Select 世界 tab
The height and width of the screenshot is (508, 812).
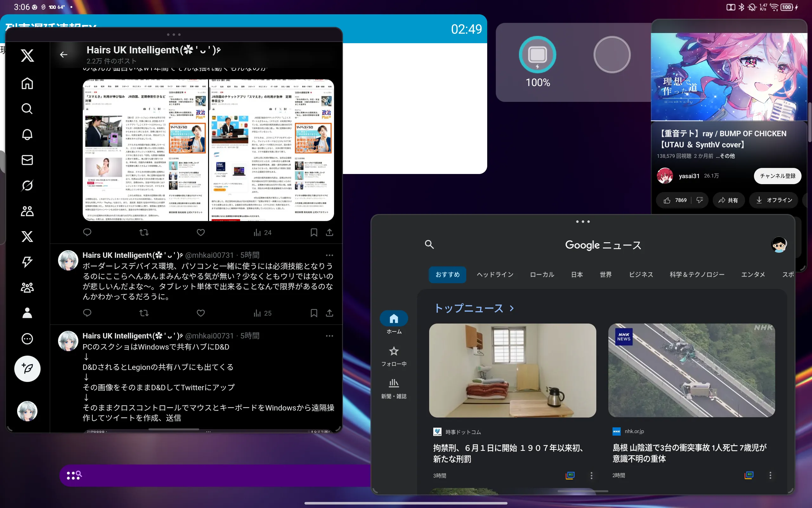click(606, 275)
